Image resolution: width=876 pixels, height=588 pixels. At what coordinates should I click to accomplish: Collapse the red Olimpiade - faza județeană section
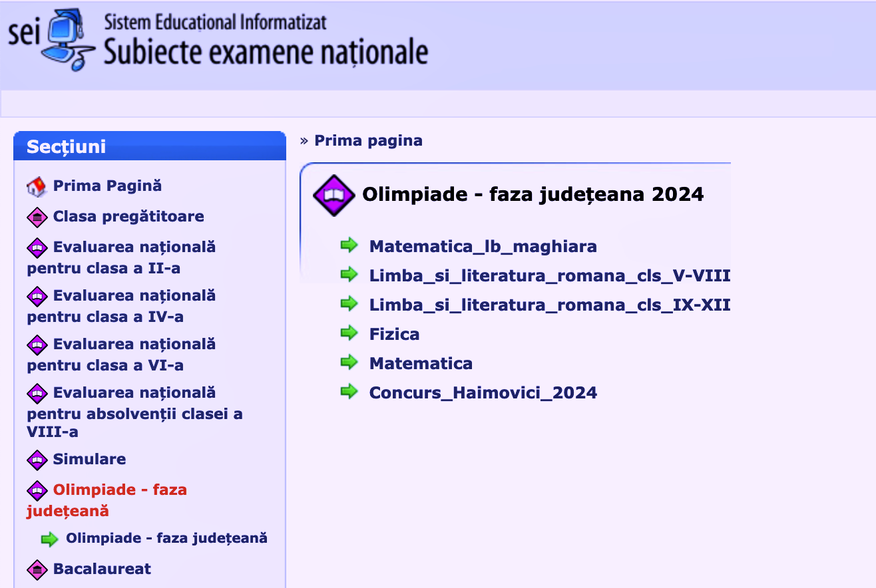pyautogui.click(x=107, y=500)
